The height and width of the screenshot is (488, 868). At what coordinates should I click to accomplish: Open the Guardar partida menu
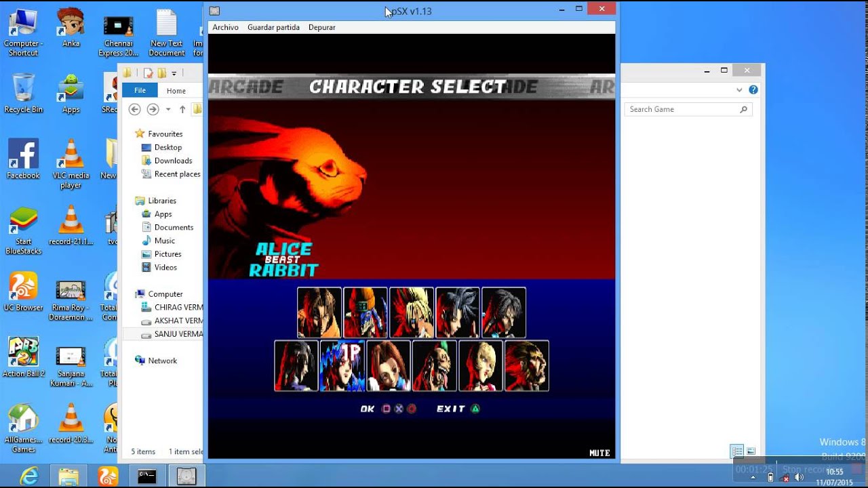point(273,27)
